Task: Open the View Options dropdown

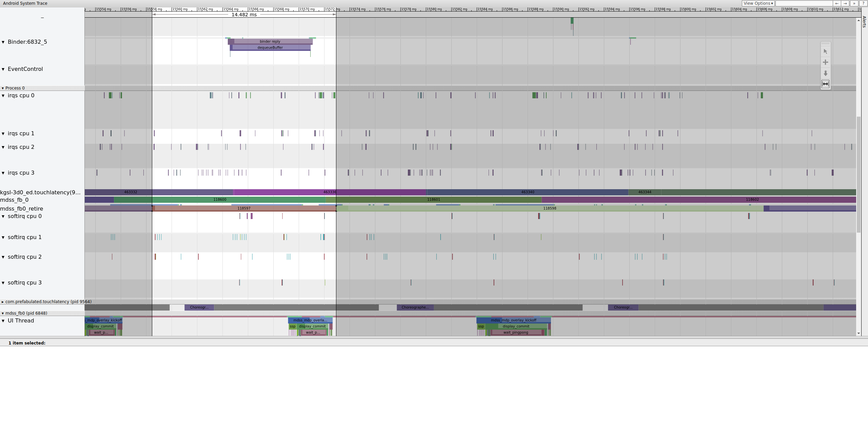Action: coord(758,3)
